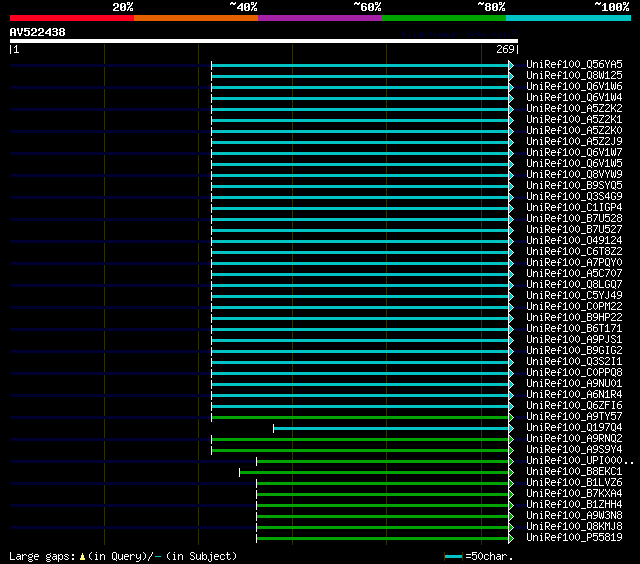Open hit UniRef100_Q56YA5
640x564 pixels.
click(x=574, y=64)
